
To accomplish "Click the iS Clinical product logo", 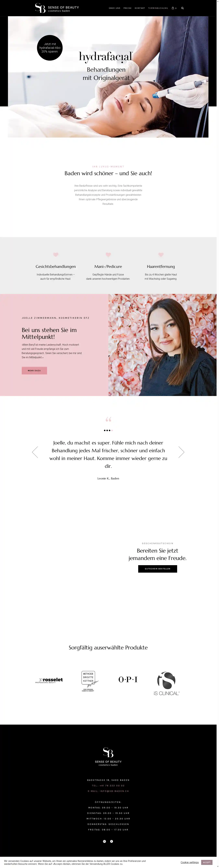I will tap(166, 683).
